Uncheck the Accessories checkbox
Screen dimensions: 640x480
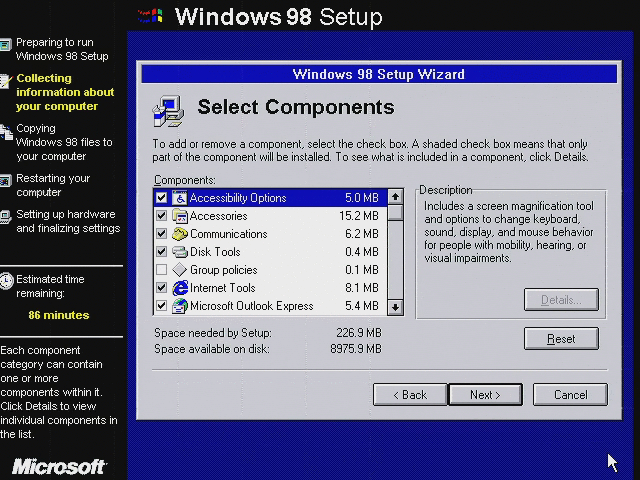click(162, 216)
